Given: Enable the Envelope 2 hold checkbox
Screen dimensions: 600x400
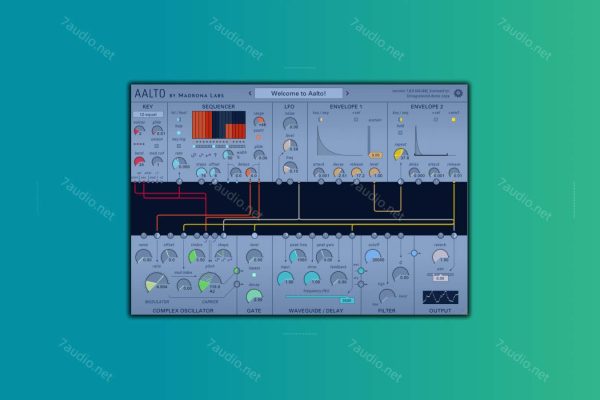Looking at the screenshot, I should (x=401, y=132).
